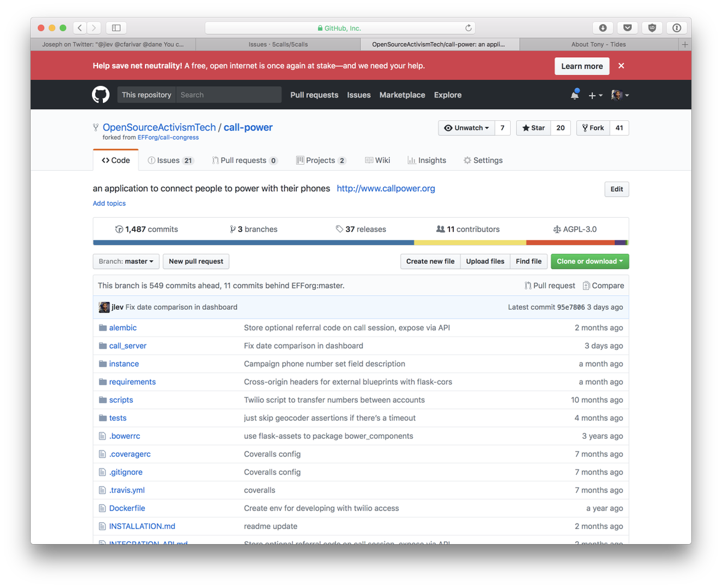The height and width of the screenshot is (588, 722).
Task: Open the alembic folder
Action: pos(123,328)
